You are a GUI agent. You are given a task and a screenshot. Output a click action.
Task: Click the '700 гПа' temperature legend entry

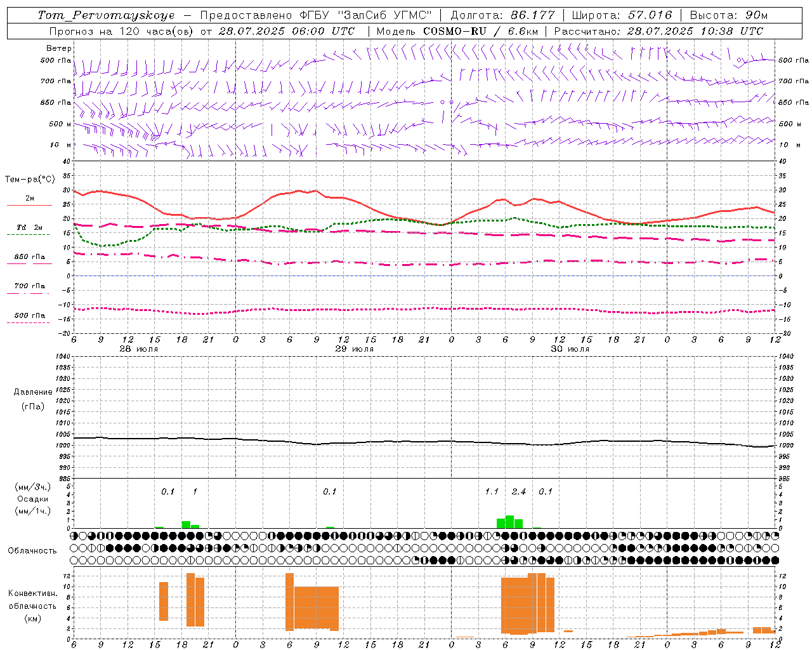(30, 286)
